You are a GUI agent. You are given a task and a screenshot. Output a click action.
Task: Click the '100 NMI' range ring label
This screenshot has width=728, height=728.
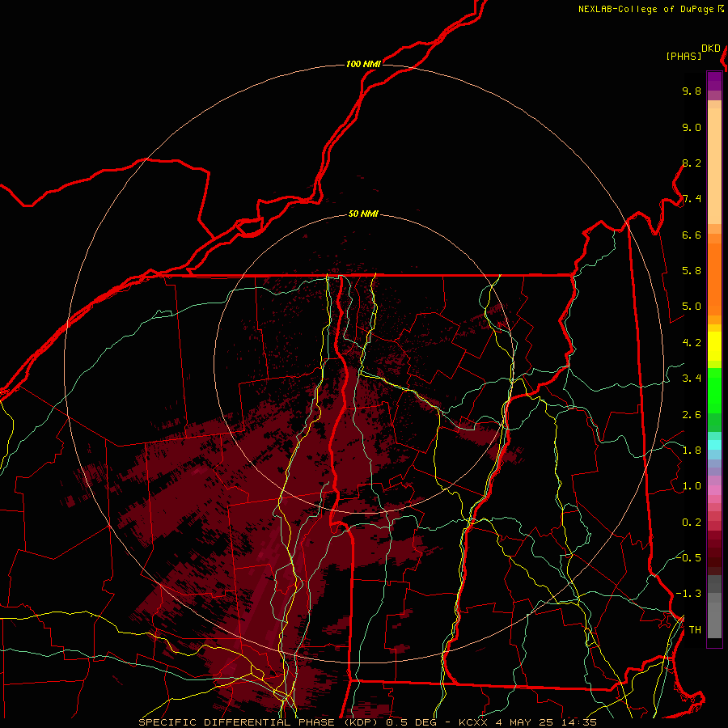[x=363, y=64]
